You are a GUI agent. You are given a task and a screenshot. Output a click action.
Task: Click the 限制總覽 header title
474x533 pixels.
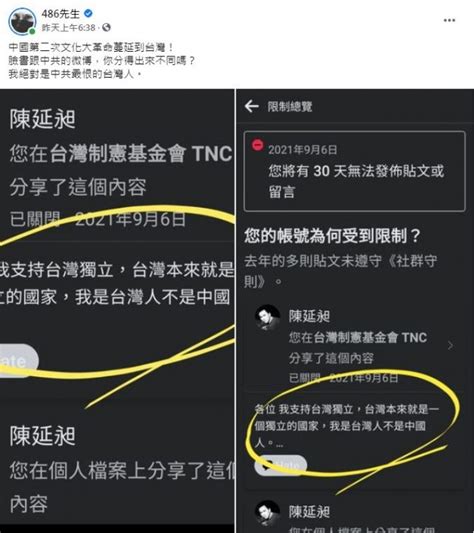[290, 107]
